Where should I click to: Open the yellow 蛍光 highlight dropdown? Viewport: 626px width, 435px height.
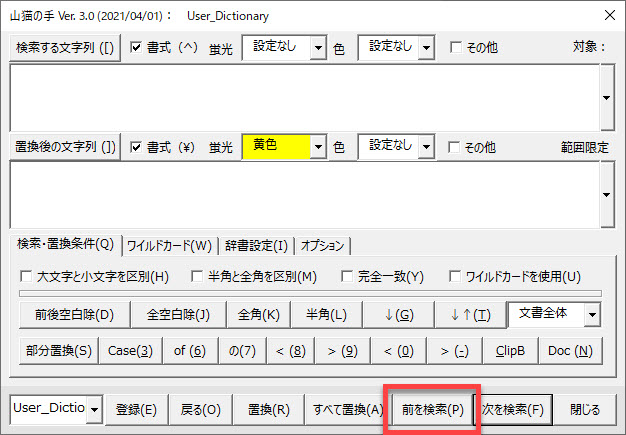click(318, 146)
